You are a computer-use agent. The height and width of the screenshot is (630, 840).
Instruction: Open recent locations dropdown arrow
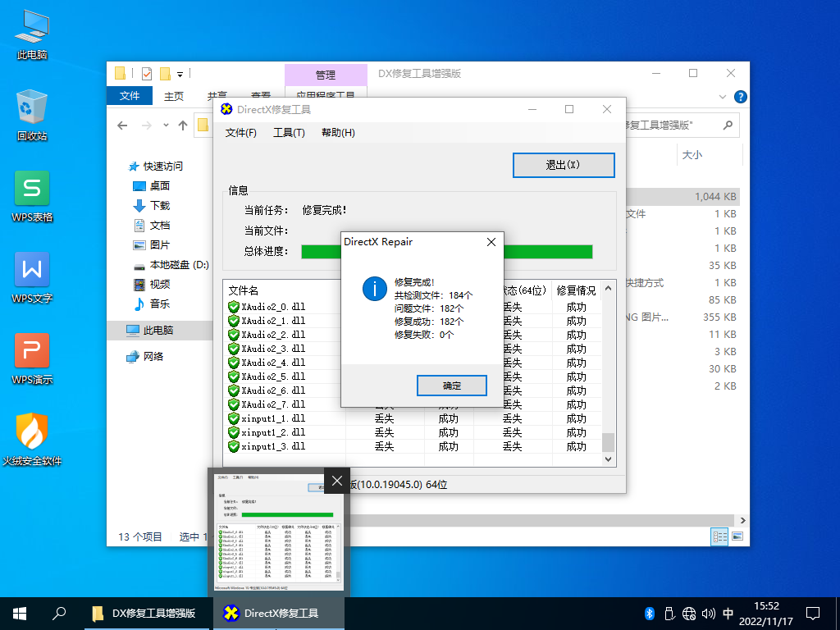click(x=166, y=126)
